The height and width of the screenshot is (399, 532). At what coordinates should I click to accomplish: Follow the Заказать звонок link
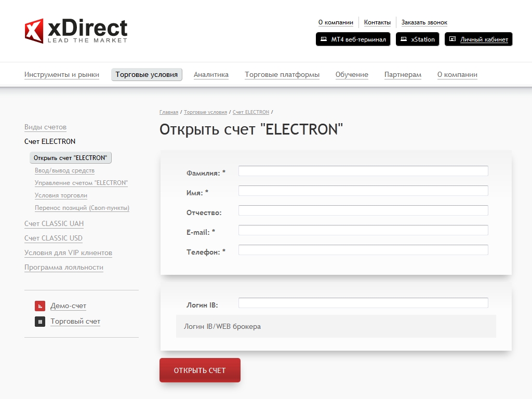click(424, 22)
